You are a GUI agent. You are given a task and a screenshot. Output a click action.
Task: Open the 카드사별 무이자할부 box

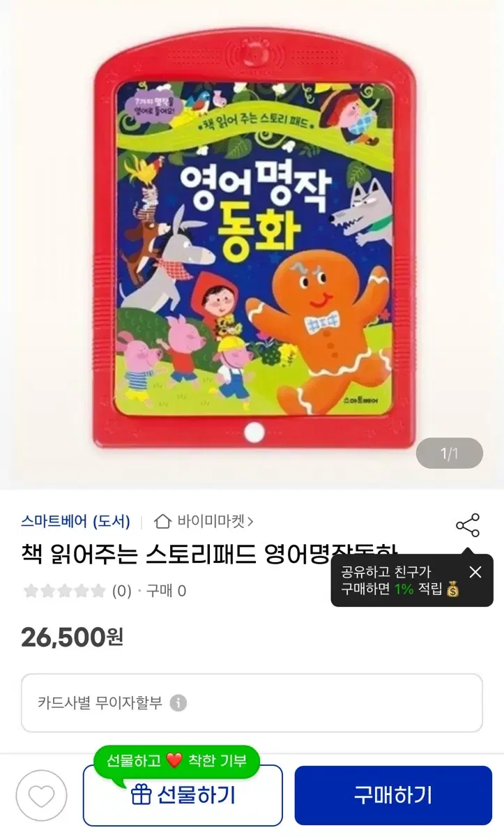pyautogui.click(x=252, y=703)
